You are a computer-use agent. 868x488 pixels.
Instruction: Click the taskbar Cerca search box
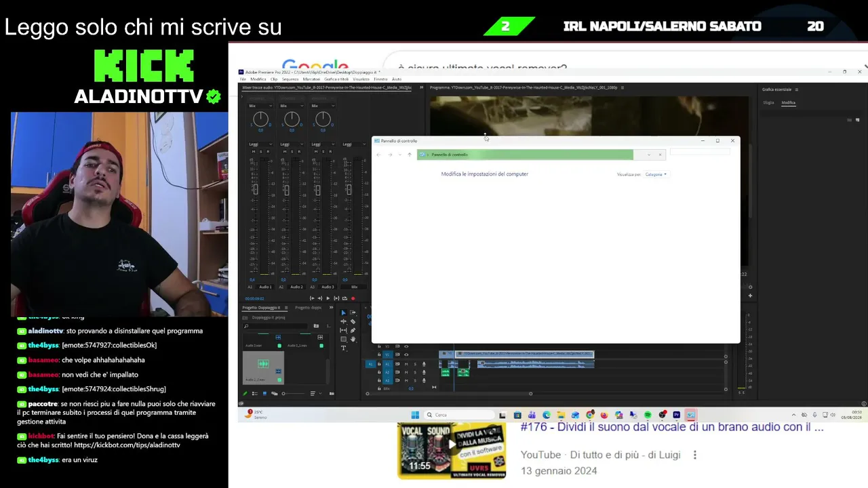click(x=458, y=415)
